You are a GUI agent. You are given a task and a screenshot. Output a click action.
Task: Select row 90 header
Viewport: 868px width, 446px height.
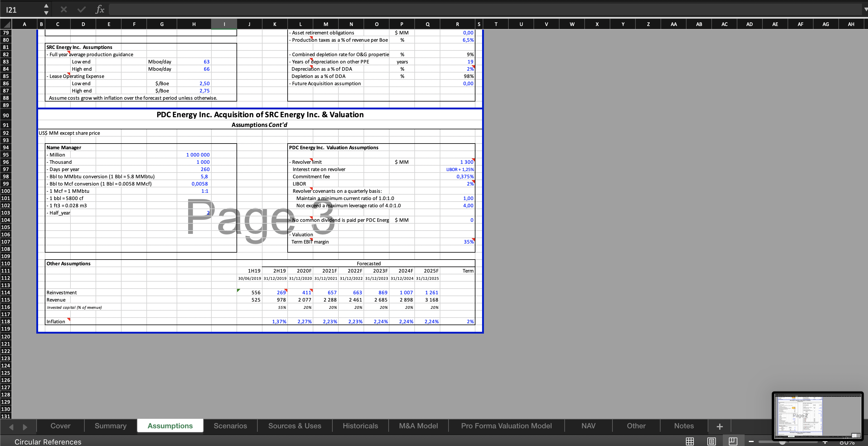pos(6,115)
